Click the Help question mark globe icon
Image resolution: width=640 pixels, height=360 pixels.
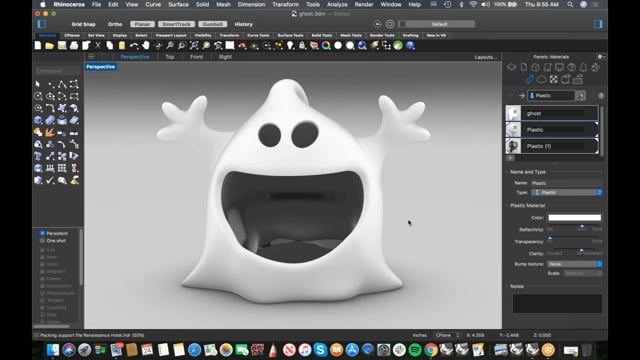click(410, 45)
